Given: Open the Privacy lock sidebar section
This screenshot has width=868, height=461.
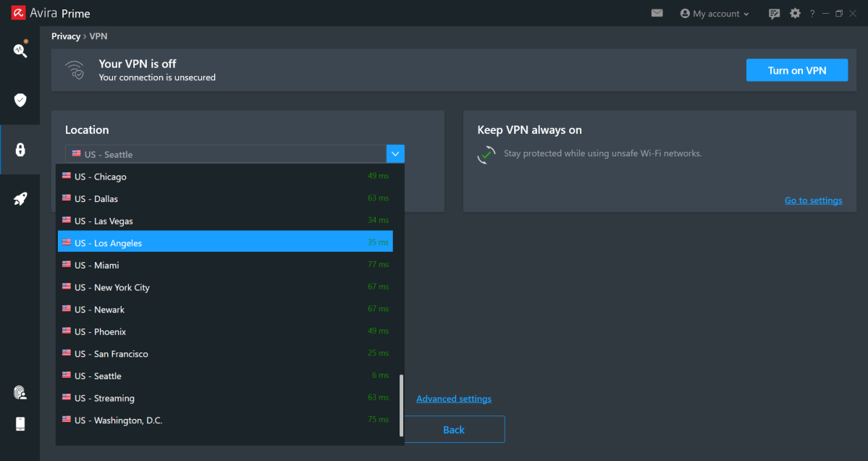Looking at the screenshot, I should point(20,149).
